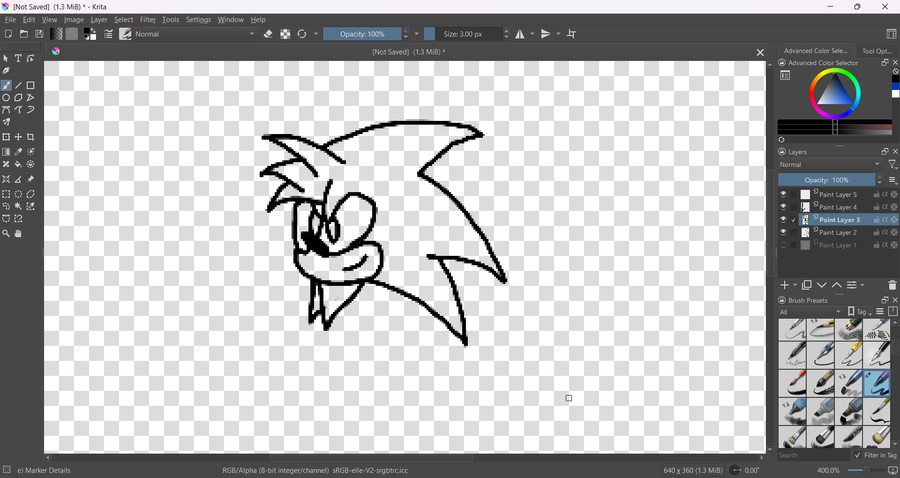Select the Pan hand tool

18,234
